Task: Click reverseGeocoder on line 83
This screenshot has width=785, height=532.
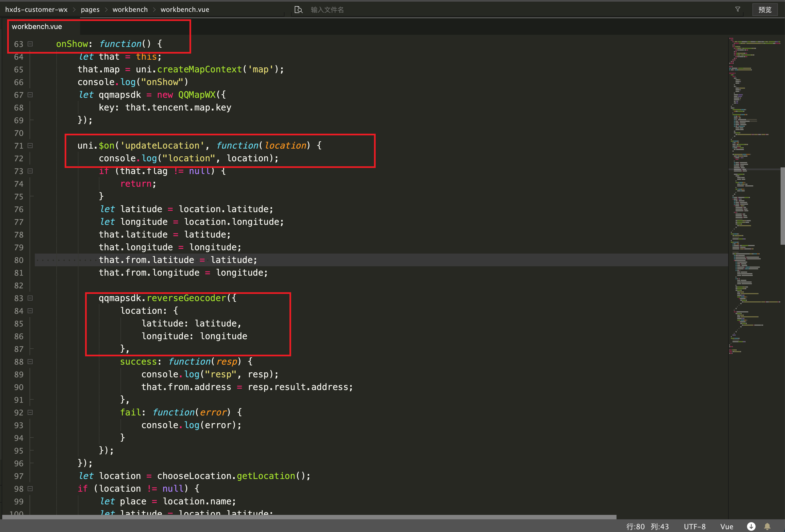Action: 186,298
